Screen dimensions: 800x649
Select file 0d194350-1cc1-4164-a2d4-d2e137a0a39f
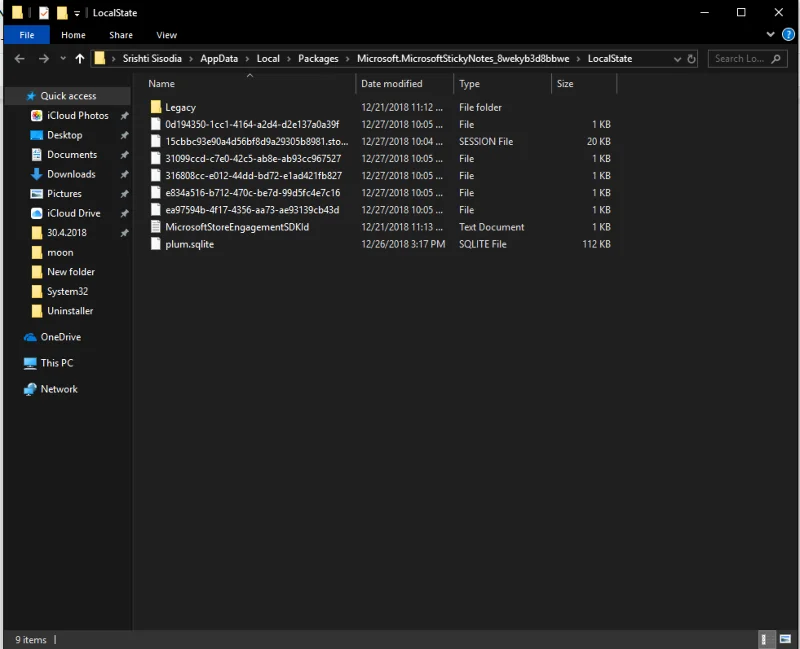click(252, 124)
